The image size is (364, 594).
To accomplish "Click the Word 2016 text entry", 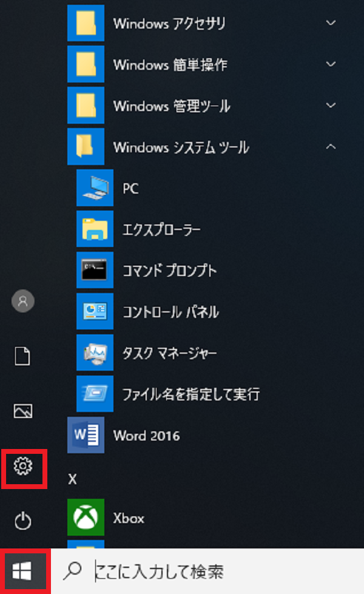I will 147,436.
